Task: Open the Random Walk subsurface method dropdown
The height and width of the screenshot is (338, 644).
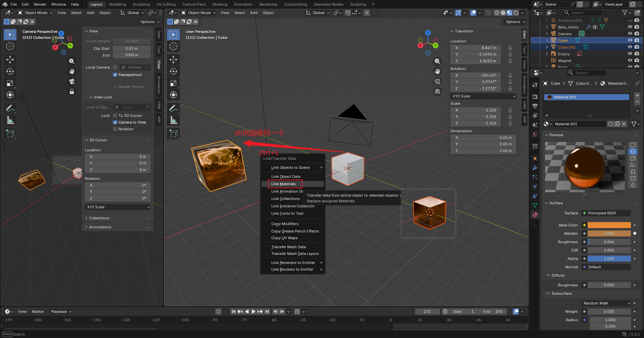Action: [x=606, y=303]
